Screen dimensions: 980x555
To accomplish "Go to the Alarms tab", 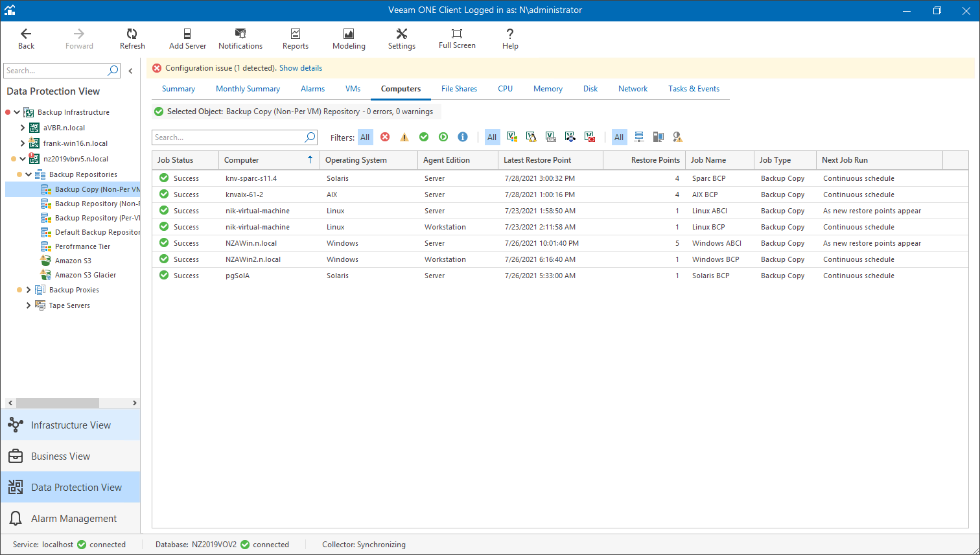I will point(313,89).
